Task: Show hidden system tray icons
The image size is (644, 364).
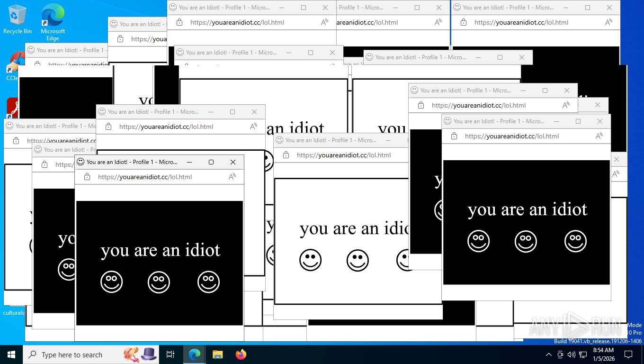Action: (x=549, y=355)
